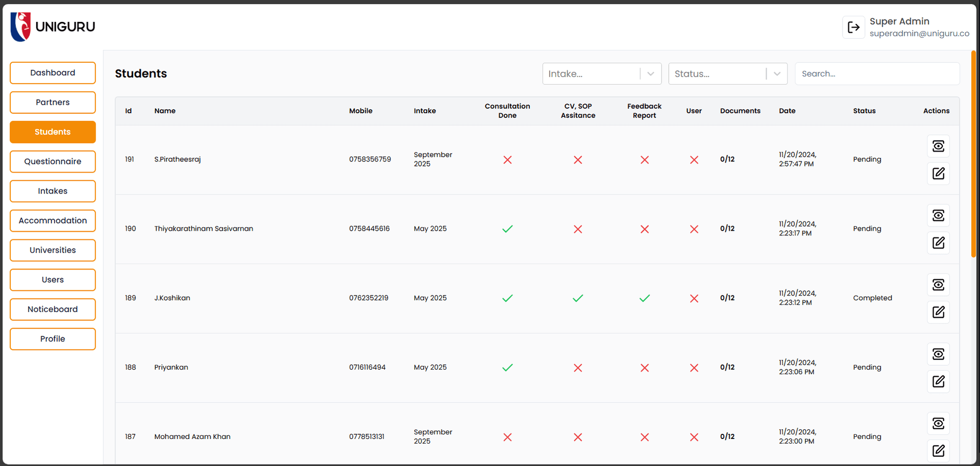The width and height of the screenshot is (980, 466).
Task: Select the Universities sidebar item
Action: 53,250
